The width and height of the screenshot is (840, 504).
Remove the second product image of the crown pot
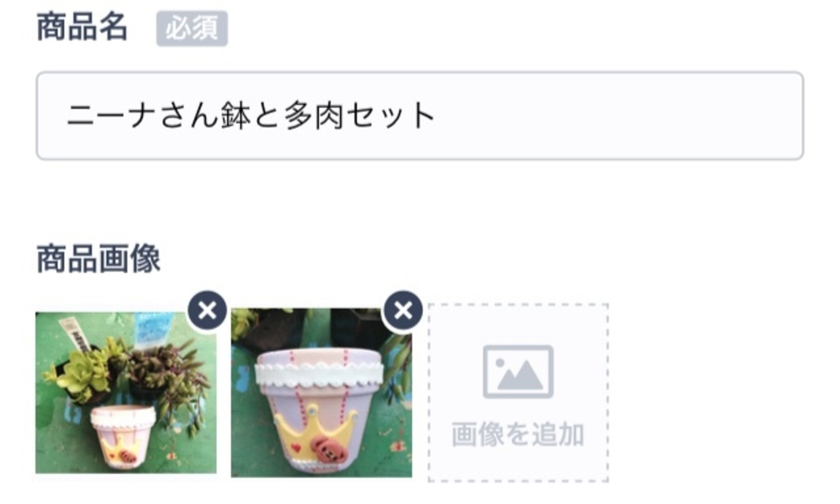coord(403,310)
